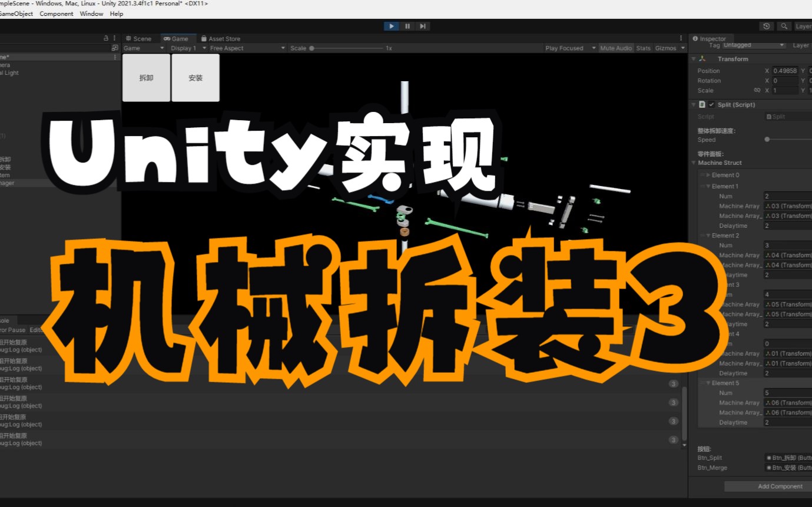Click the 拆卸 button in Game view
812x507 pixels.
pos(146,78)
